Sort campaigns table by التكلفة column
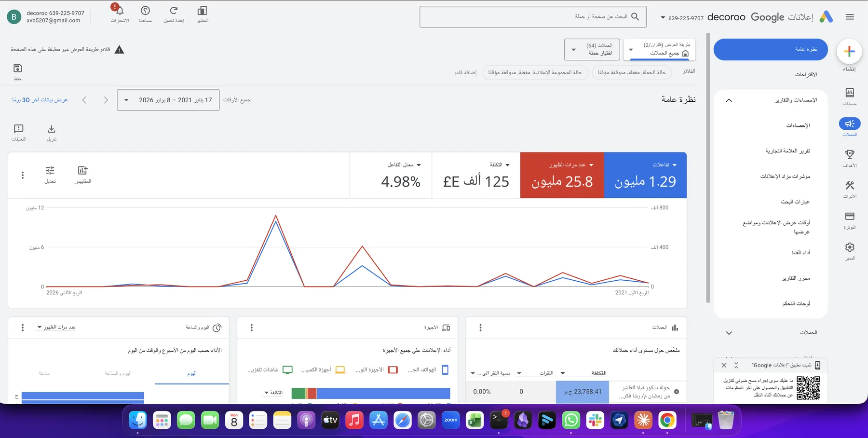 tap(598, 373)
